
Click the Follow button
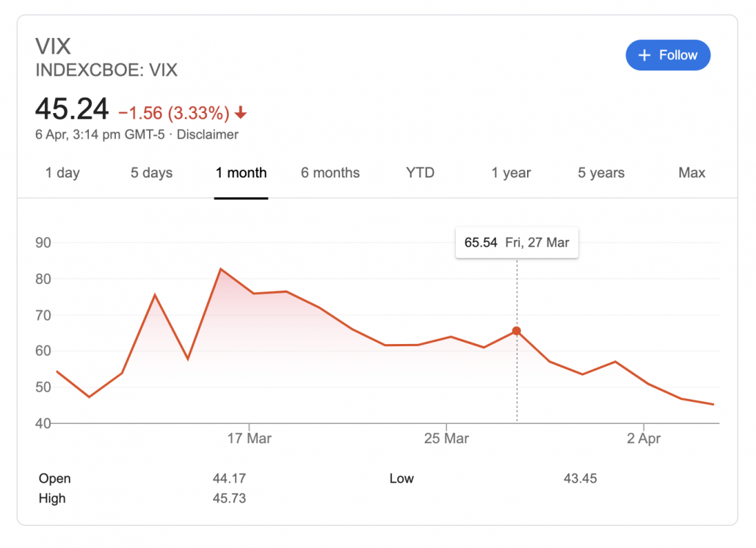pyautogui.click(x=667, y=55)
